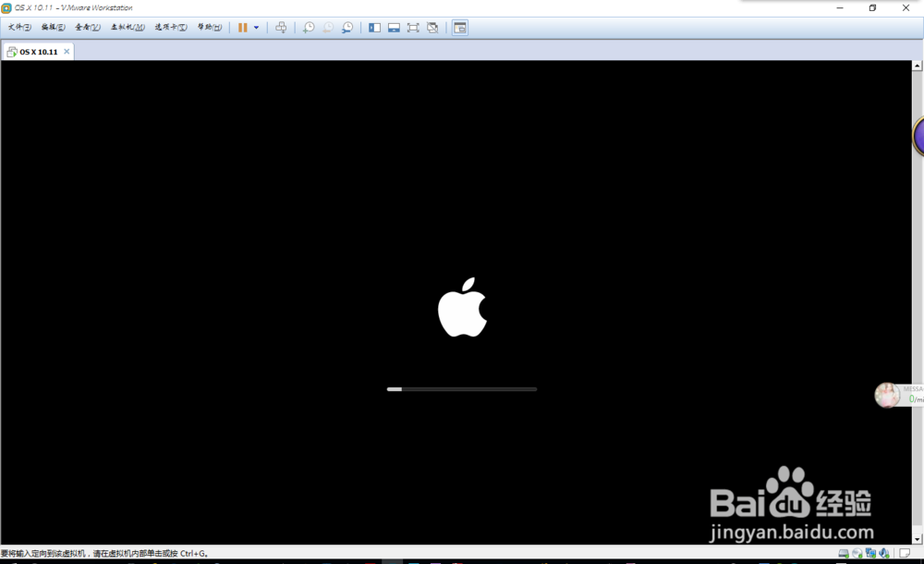
Task: Enter full screen mode via toolbar icon
Action: [x=413, y=28]
